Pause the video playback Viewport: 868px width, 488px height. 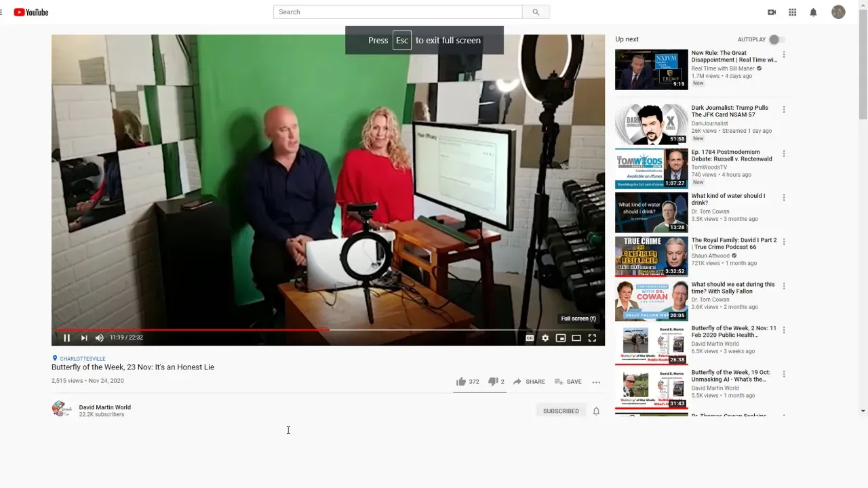tap(66, 338)
